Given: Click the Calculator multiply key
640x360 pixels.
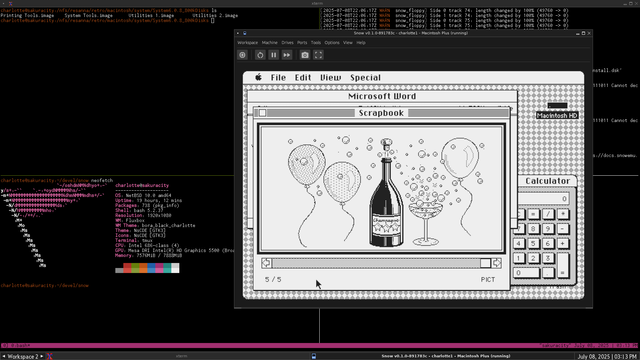Looking at the screenshot, I should pos(562,214).
